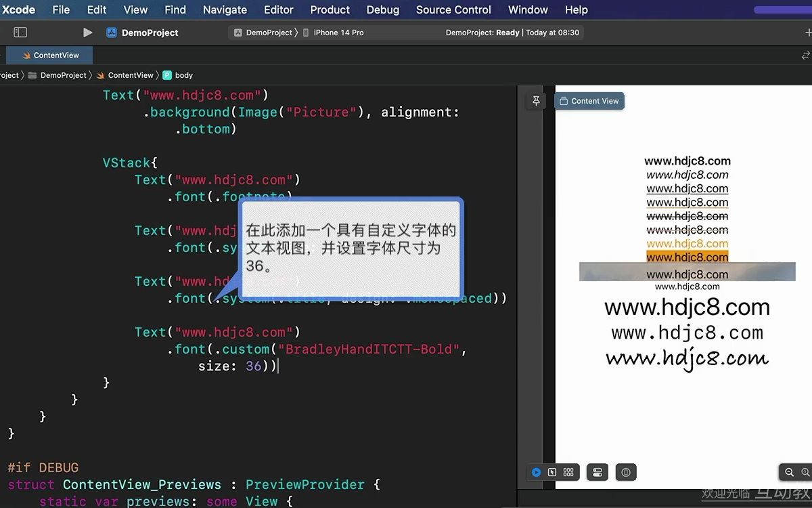Open the Debug menu
This screenshot has height=508, width=812.
point(382,9)
